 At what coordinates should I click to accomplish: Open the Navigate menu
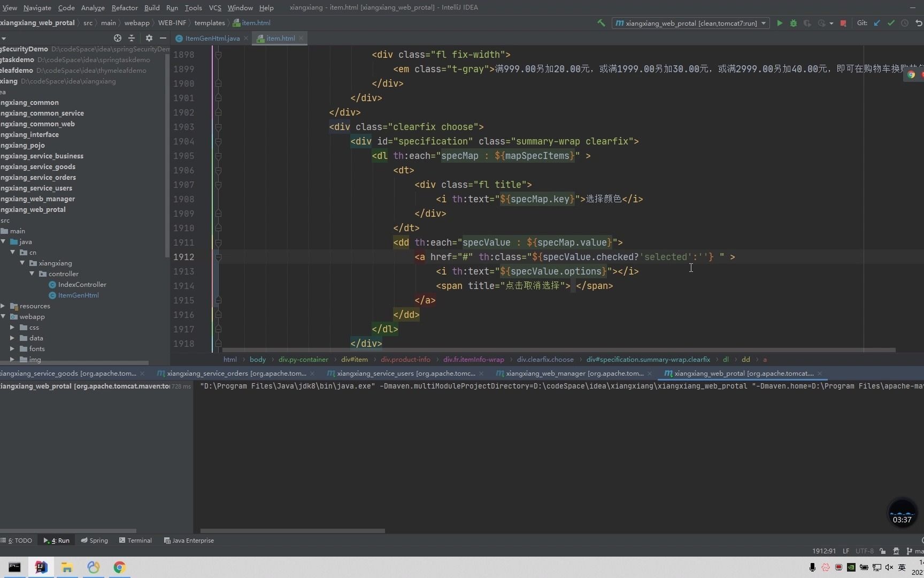point(37,7)
